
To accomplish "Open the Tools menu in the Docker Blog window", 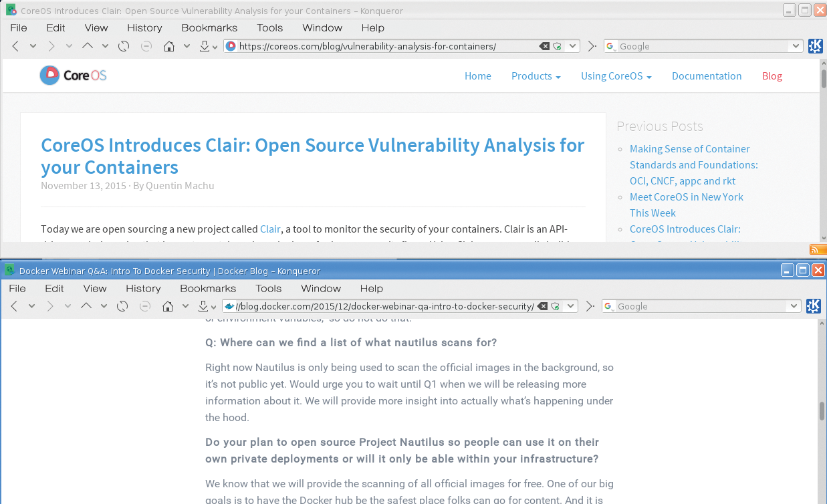I will pos(268,289).
